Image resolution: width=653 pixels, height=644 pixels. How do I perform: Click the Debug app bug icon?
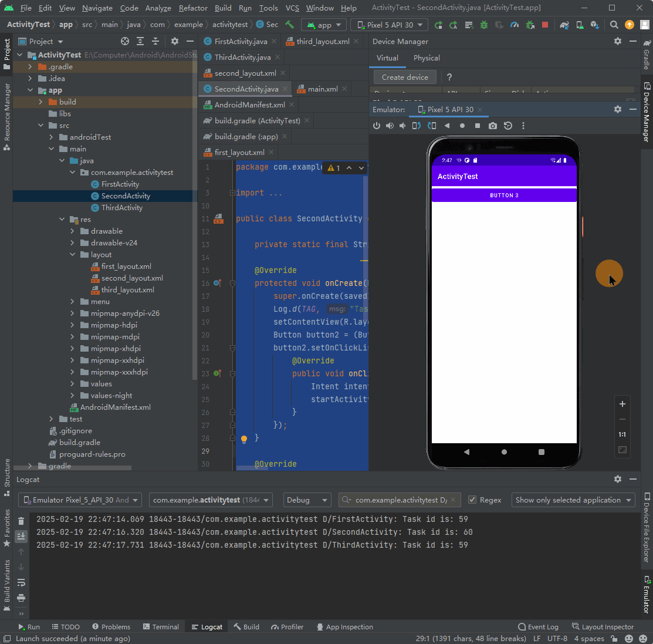[484, 25]
